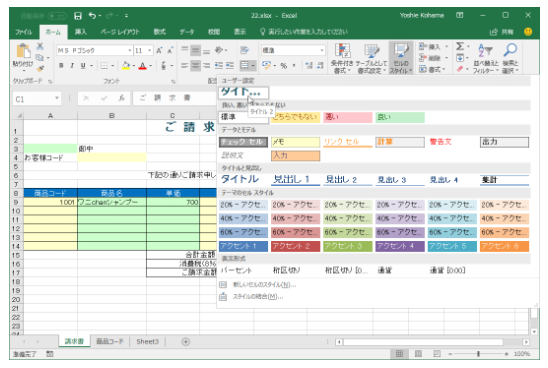Open the font name dropdown
Screen dimensions: 548x368
coord(130,51)
